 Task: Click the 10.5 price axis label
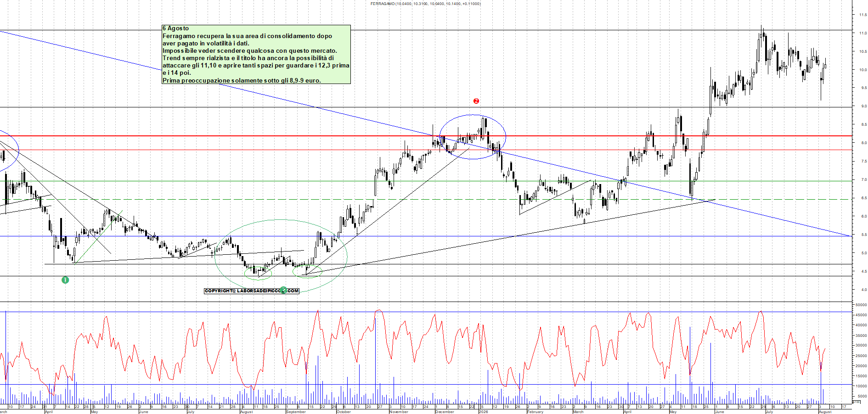(863, 51)
